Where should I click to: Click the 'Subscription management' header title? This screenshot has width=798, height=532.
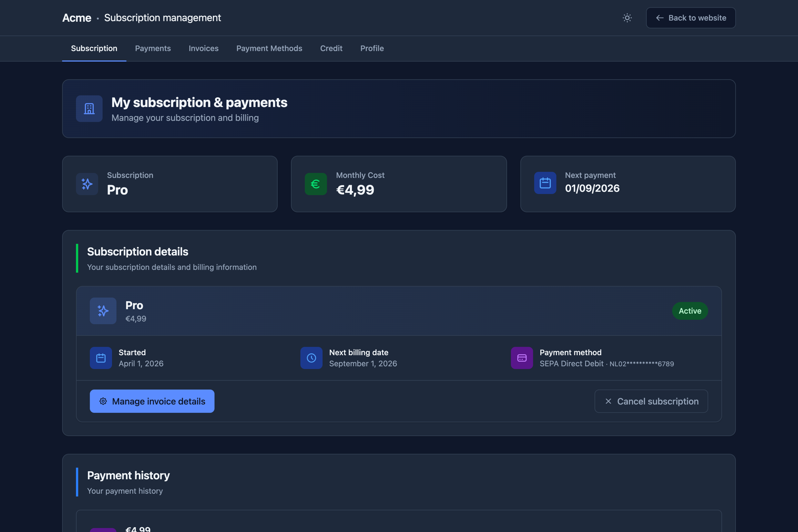click(x=162, y=18)
